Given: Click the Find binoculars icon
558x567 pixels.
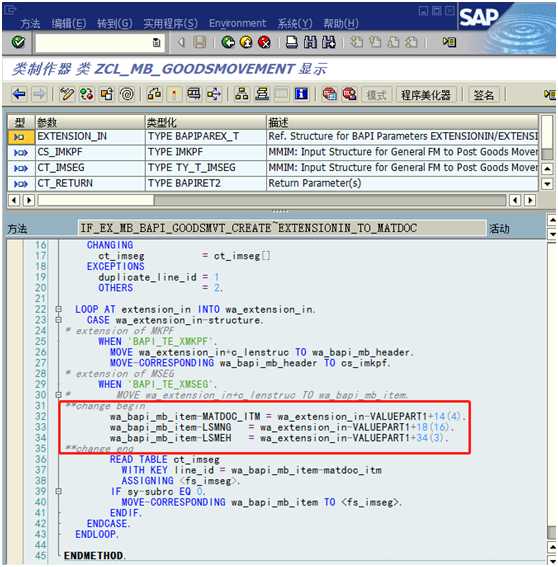Looking at the screenshot, I should click(310, 42).
